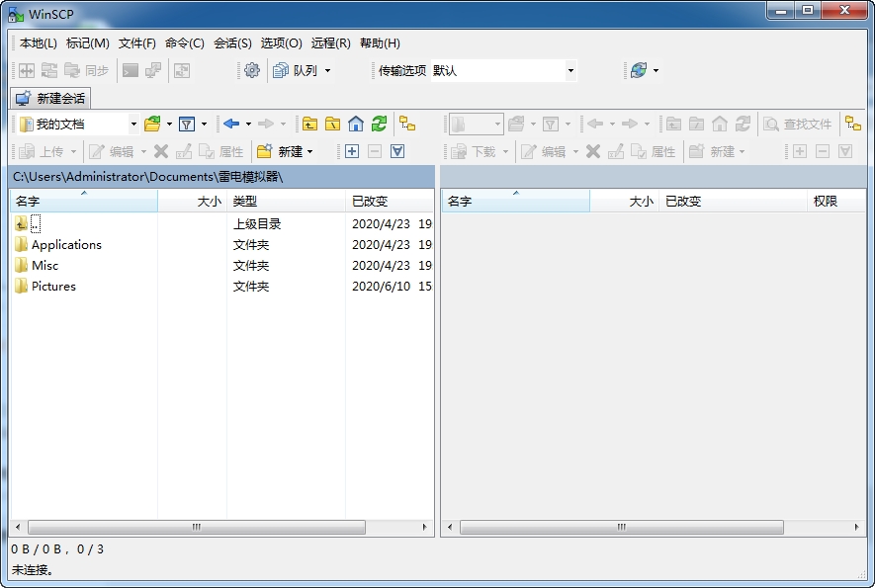Switch to the 新建会话 tab
The width and height of the screenshot is (875, 588).
tap(50, 98)
